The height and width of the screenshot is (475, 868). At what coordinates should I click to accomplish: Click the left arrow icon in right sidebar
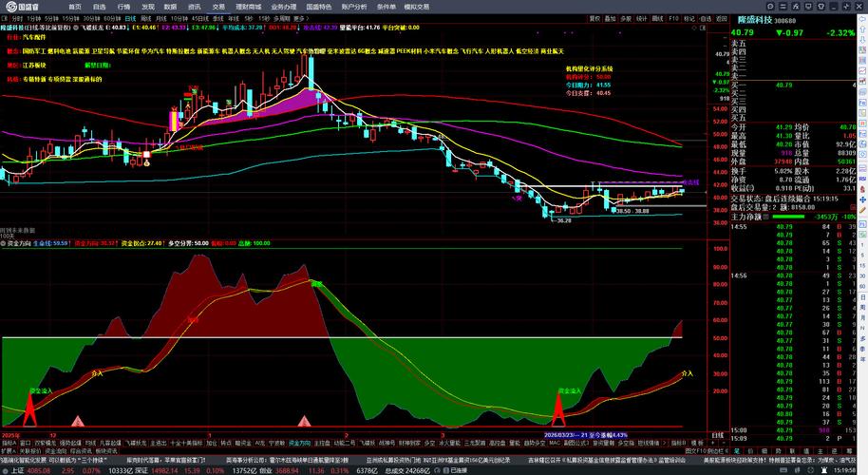862,18
